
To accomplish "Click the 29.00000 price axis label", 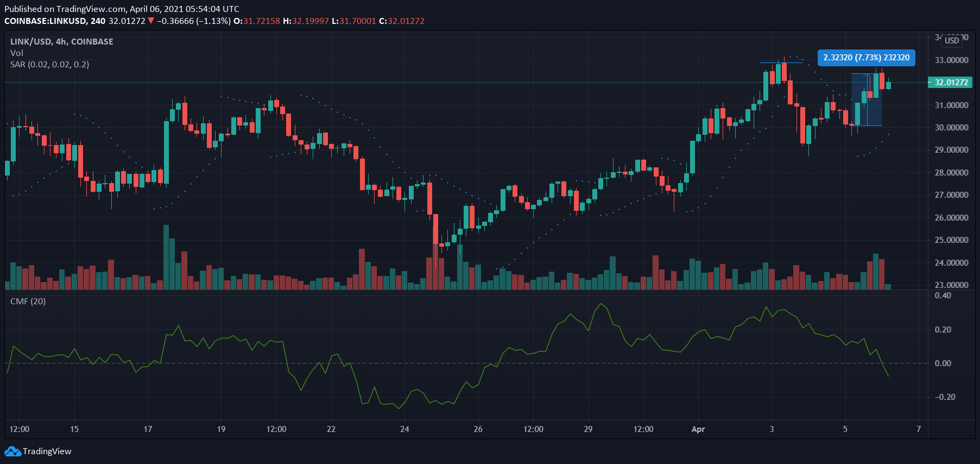I will click(951, 150).
